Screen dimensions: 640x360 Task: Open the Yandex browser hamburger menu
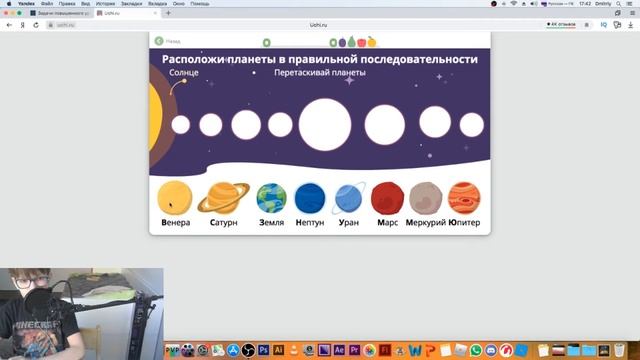[x=632, y=13]
